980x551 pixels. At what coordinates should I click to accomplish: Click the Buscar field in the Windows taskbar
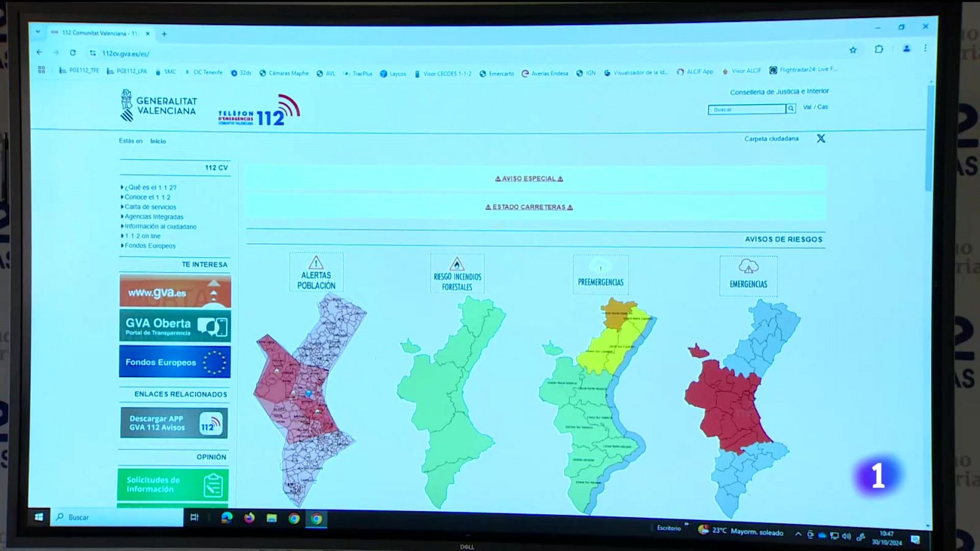92,517
